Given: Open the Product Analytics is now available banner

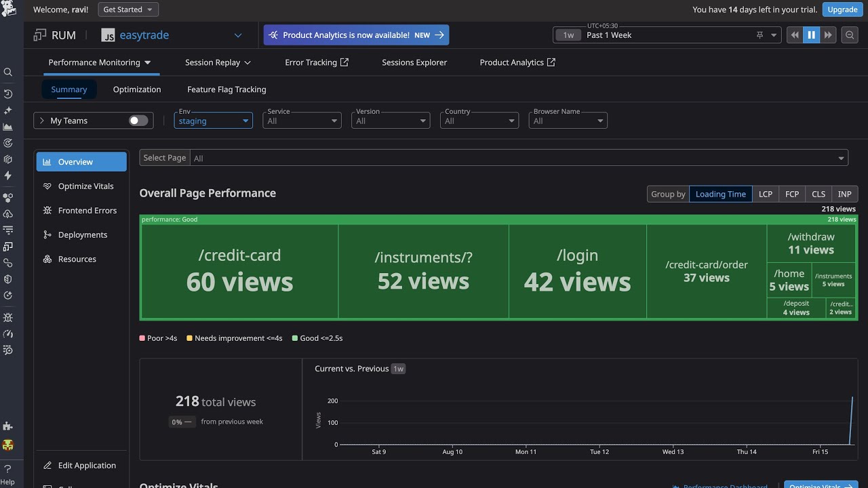Looking at the screenshot, I should coord(356,35).
